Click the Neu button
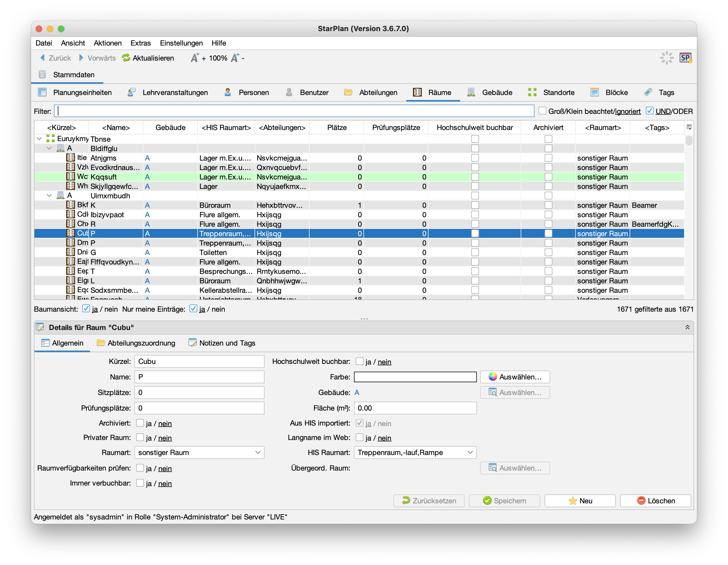This screenshot has width=728, height=565. [x=580, y=501]
